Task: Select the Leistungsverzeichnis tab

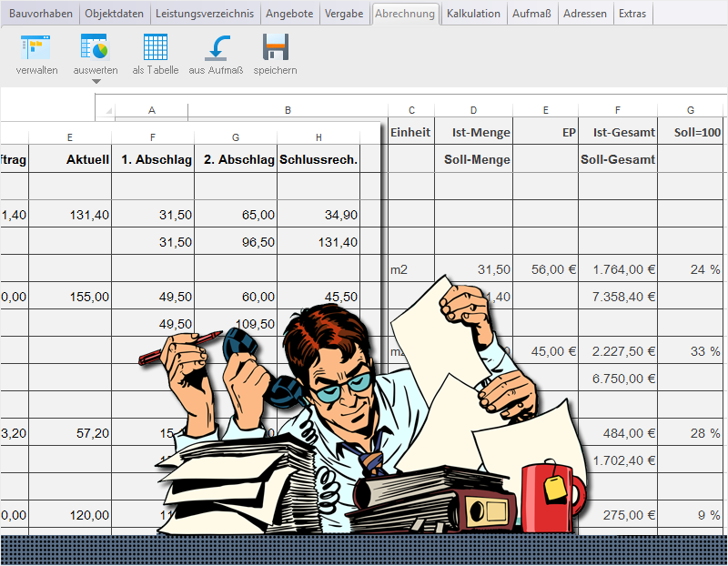Action: tap(205, 14)
